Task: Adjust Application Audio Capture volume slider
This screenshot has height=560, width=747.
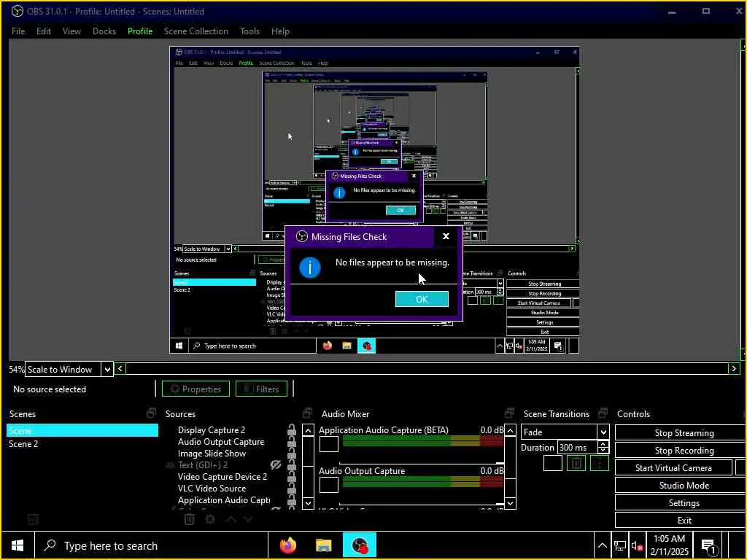Action: [x=422, y=463]
